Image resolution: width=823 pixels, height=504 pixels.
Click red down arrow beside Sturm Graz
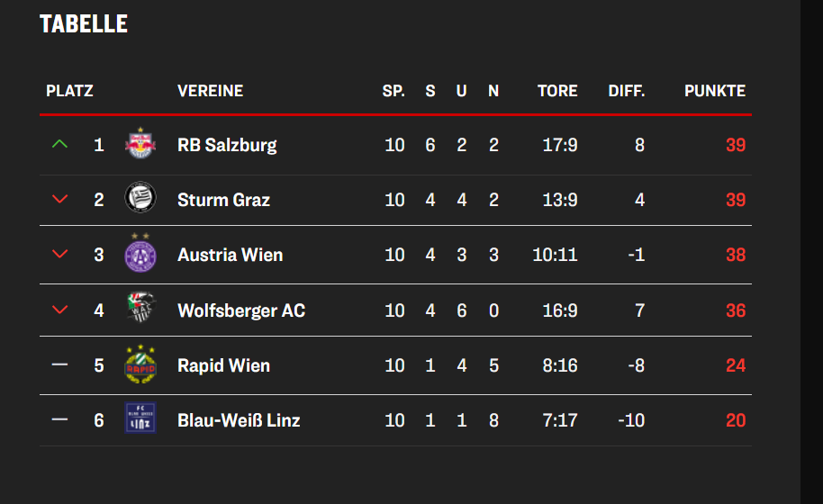60,200
